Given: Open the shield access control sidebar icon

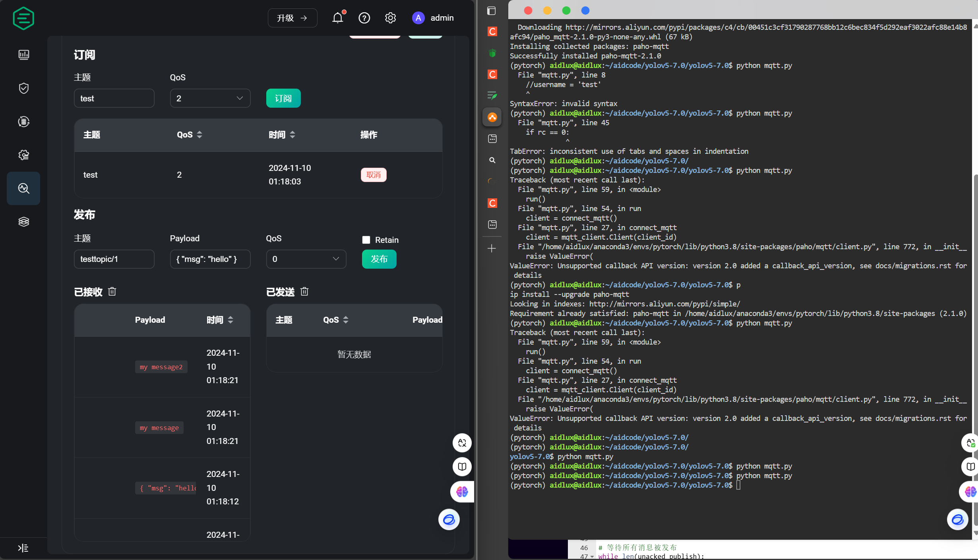Looking at the screenshot, I should (23, 88).
